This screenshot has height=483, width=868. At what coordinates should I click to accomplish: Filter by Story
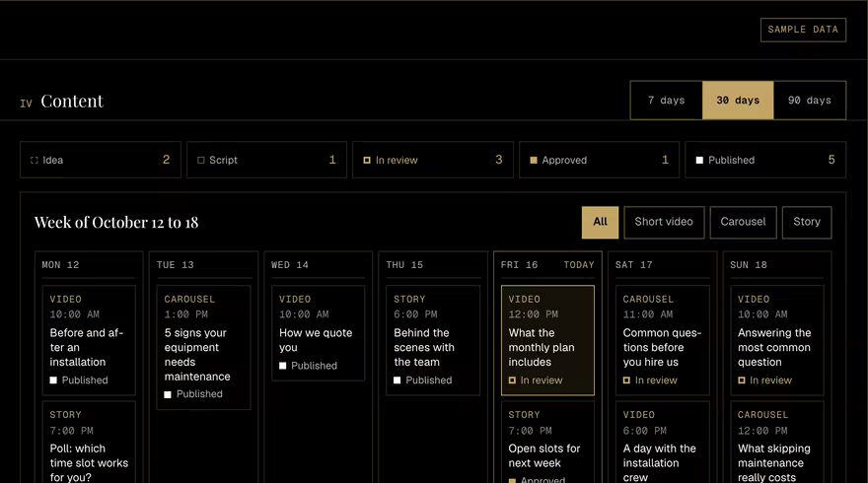(x=807, y=223)
